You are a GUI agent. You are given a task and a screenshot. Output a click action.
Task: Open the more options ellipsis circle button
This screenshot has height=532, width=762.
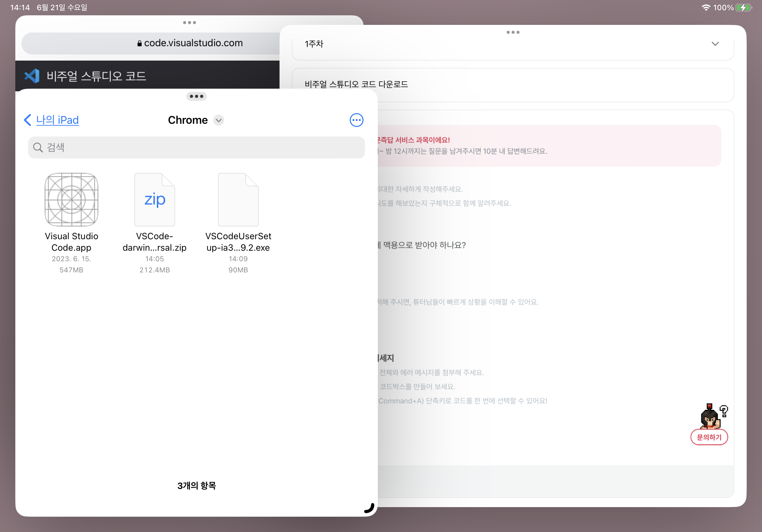[x=356, y=120]
